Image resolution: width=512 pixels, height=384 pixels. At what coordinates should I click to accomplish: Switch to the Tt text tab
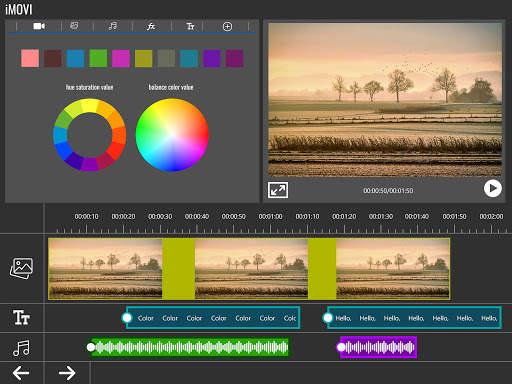pyautogui.click(x=190, y=26)
